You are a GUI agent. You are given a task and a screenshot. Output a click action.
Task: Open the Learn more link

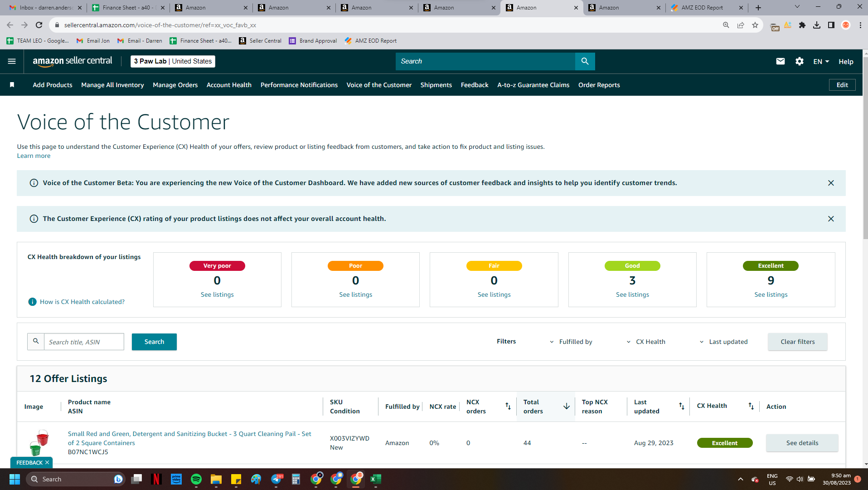coord(34,156)
